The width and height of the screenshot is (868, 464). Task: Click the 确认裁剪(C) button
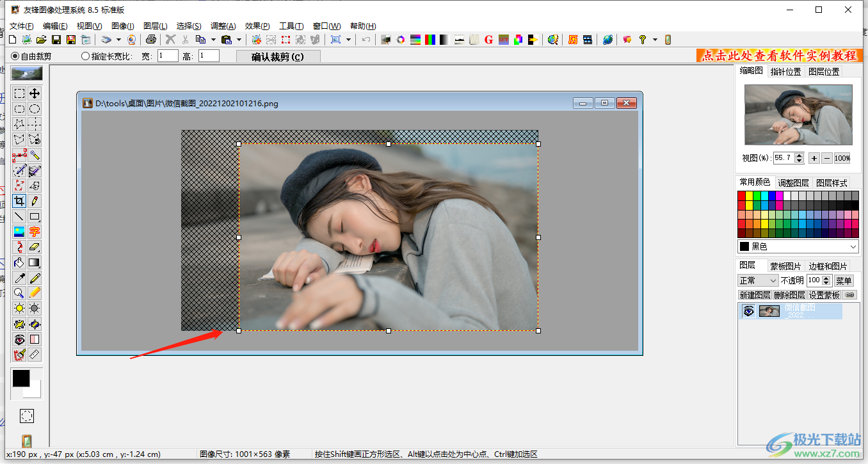(278, 56)
